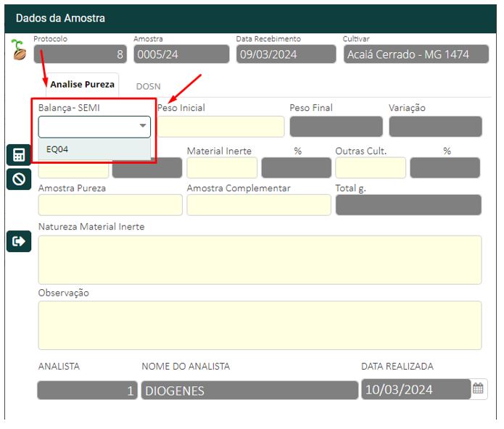This screenshot has width=504, height=429.
Task: Click the Outras Cult. input field
Action: [x=370, y=167]
